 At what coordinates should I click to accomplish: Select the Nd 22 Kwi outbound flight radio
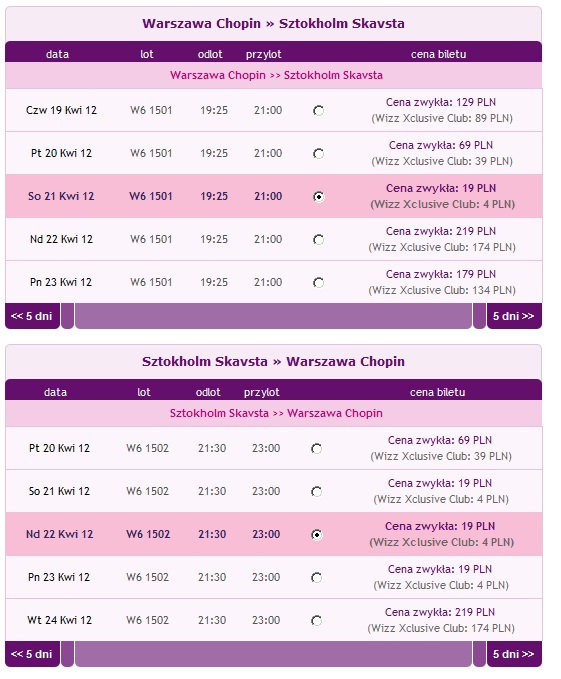coord(318,239)
